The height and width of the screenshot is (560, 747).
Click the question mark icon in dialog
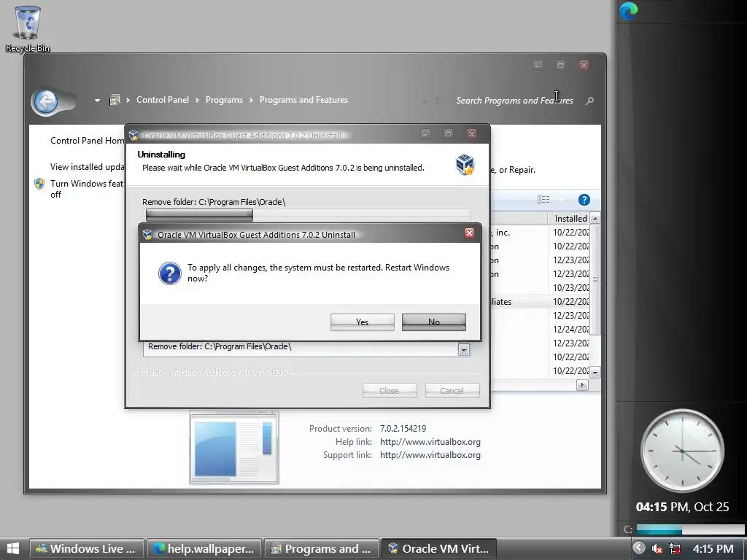point(169,273)
